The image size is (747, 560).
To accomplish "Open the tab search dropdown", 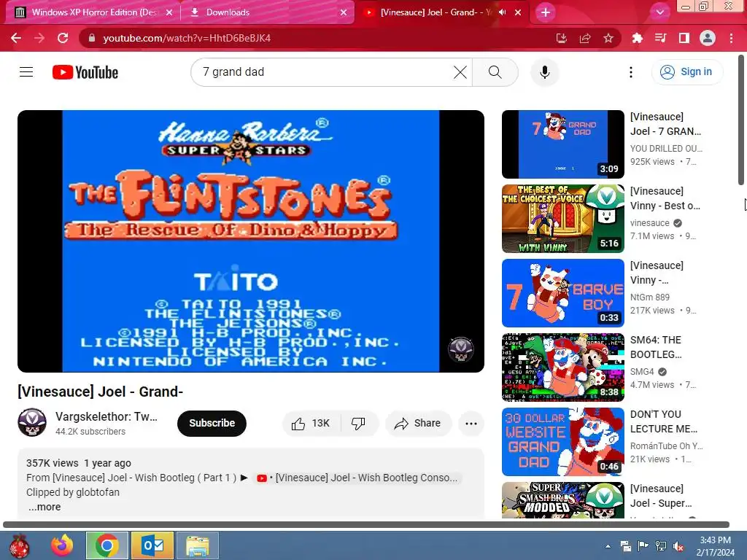I will pos(659,12).
